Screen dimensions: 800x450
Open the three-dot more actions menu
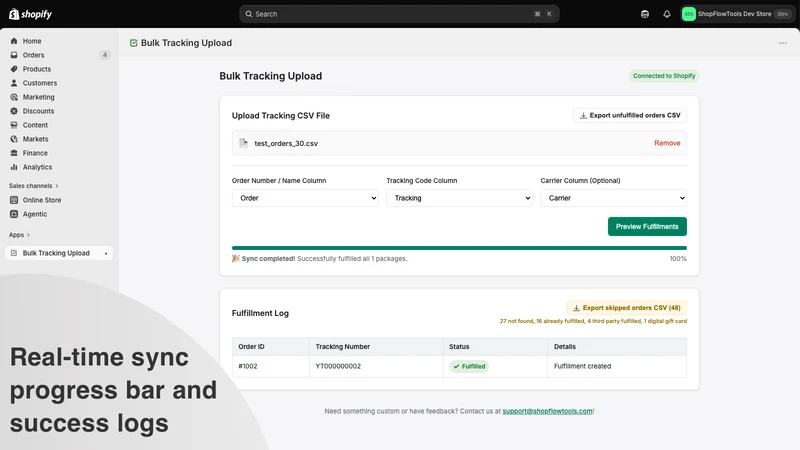coord(783,43)
